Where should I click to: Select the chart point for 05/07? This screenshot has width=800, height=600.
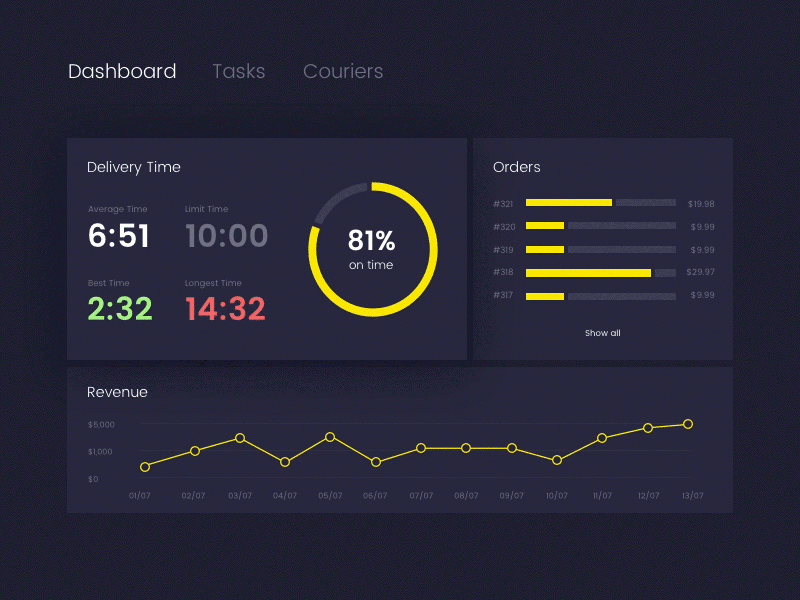pyautogui.click(x=330, y=437)
